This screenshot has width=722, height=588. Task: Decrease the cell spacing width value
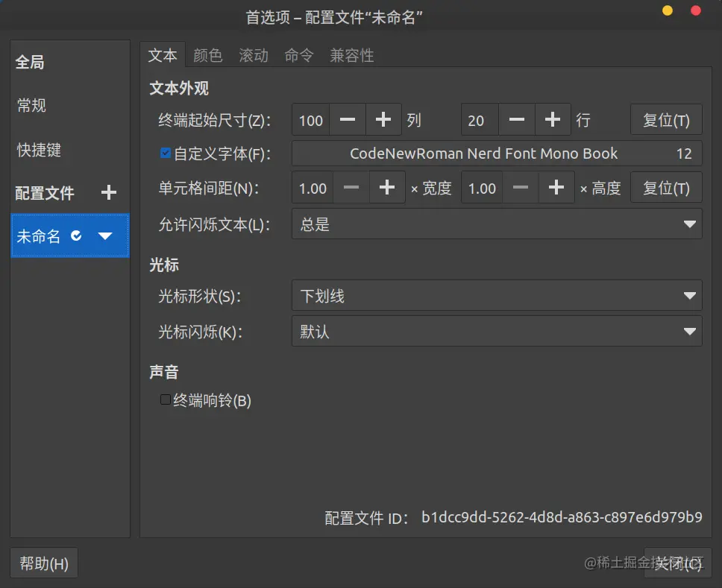point(351,187)
